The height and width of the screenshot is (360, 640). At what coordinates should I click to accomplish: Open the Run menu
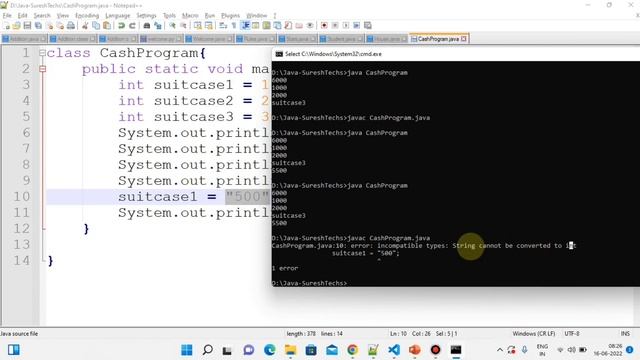pos(210,16)
